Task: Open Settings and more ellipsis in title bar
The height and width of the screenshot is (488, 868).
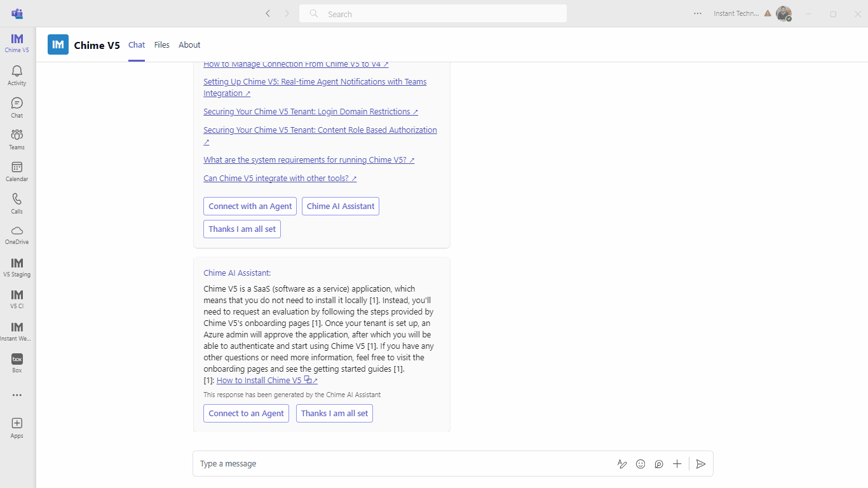Action: coord(698,13)
